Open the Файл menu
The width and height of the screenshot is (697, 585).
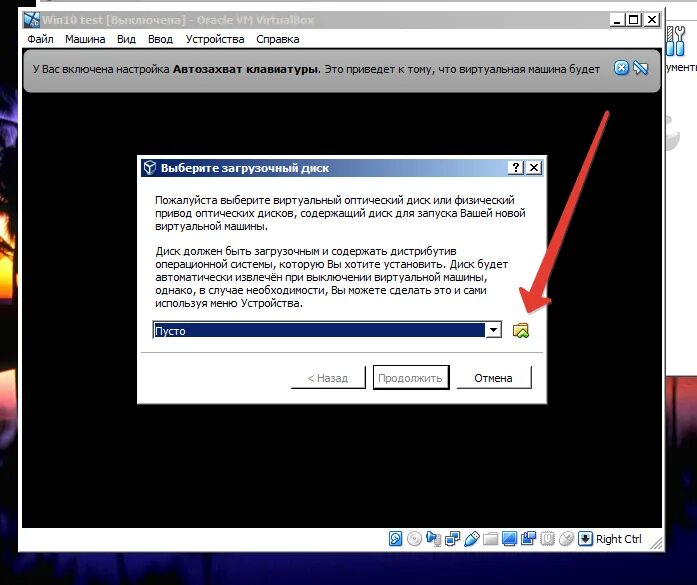click(40, 39)
